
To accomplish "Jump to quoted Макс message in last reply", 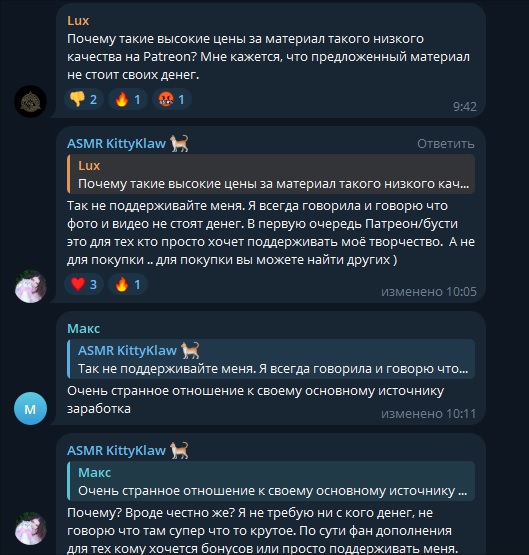I will coord(271,481).
